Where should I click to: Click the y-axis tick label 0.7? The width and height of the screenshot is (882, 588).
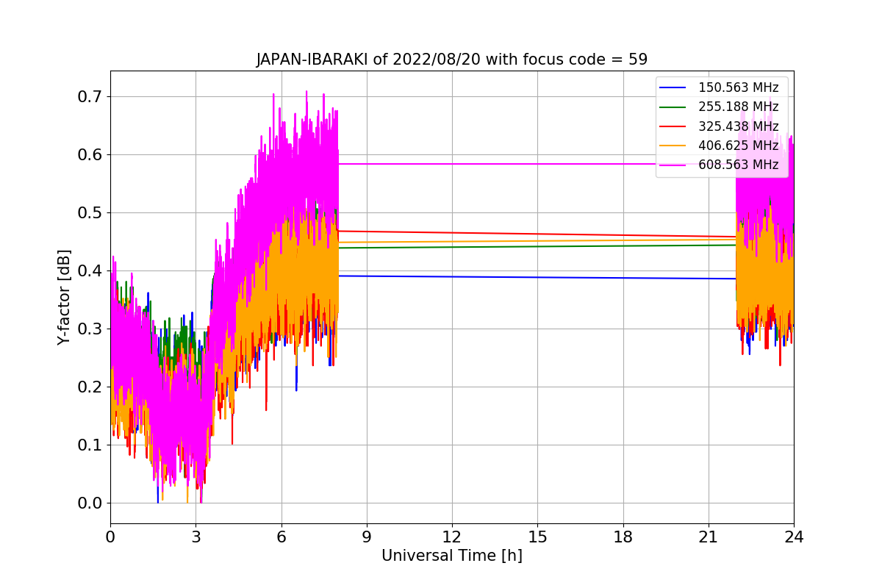90,97
